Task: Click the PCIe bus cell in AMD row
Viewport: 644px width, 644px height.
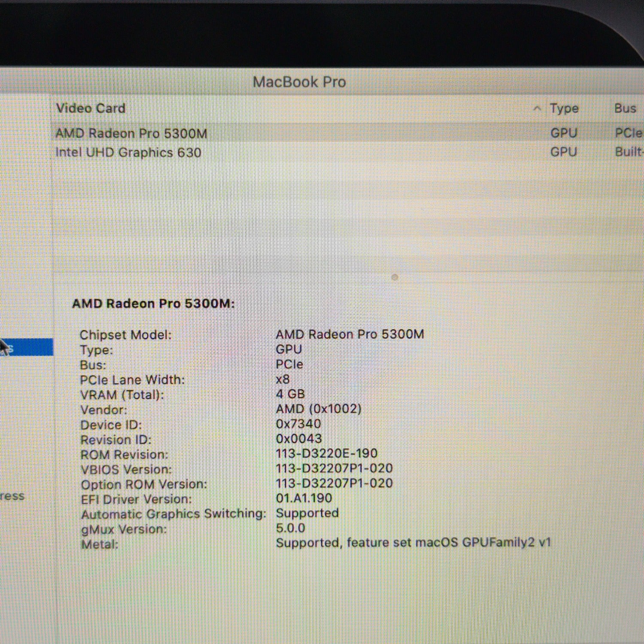Action: tap(628, 133)
